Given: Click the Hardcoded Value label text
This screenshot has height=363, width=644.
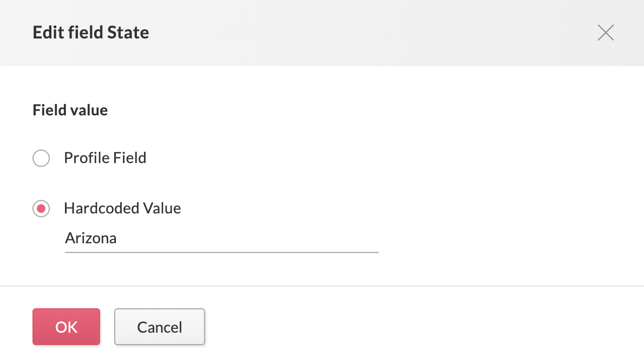Looking at the screenshot, I should [x=122, y=209].
